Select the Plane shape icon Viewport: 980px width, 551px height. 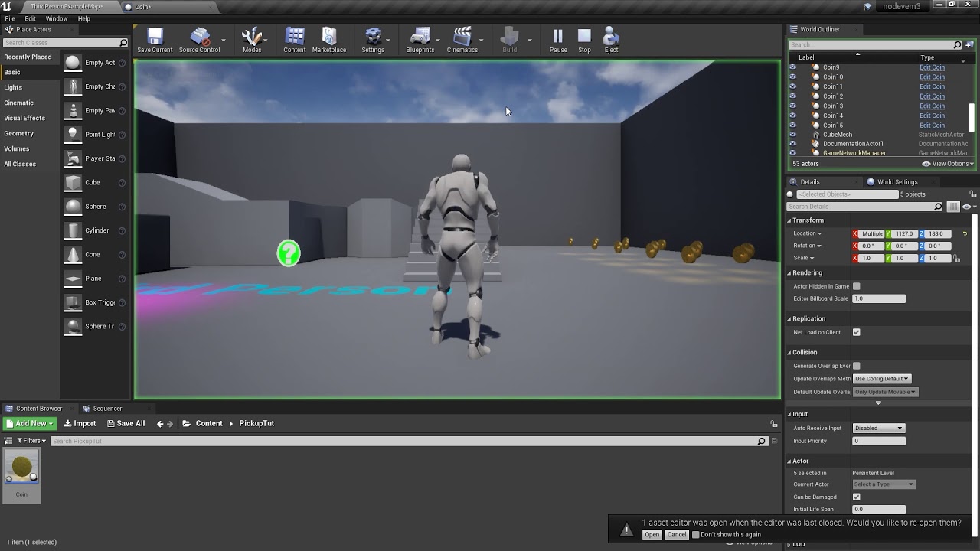(x=73, y=279)
